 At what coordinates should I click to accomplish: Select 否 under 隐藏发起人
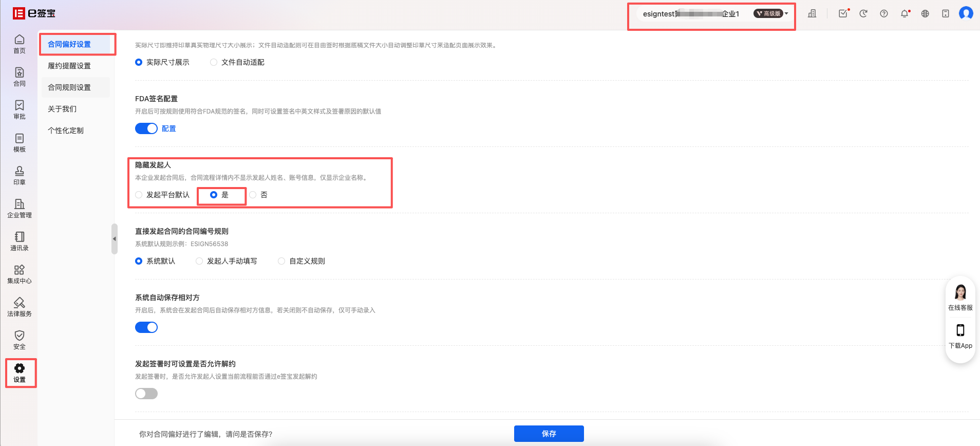click(253, 195)
